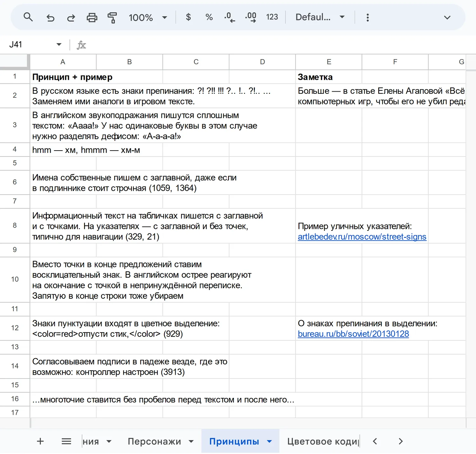Select row 10 header
The height and width of the screenshot is (454, 476).
pos(15,279)
